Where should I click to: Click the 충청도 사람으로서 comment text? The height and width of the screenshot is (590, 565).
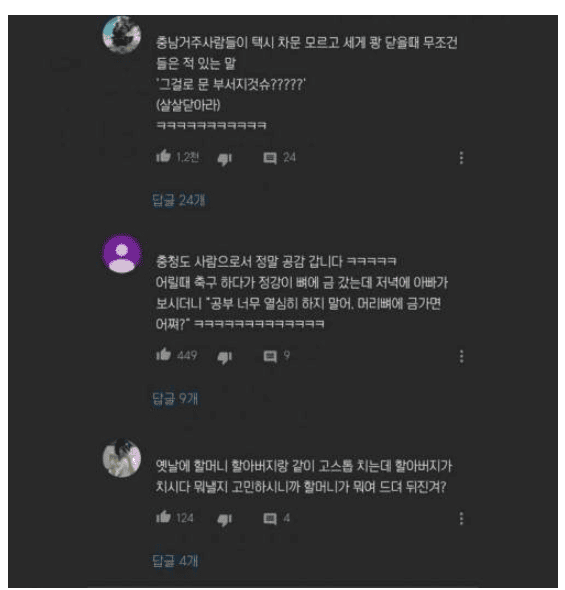[302, 292]
